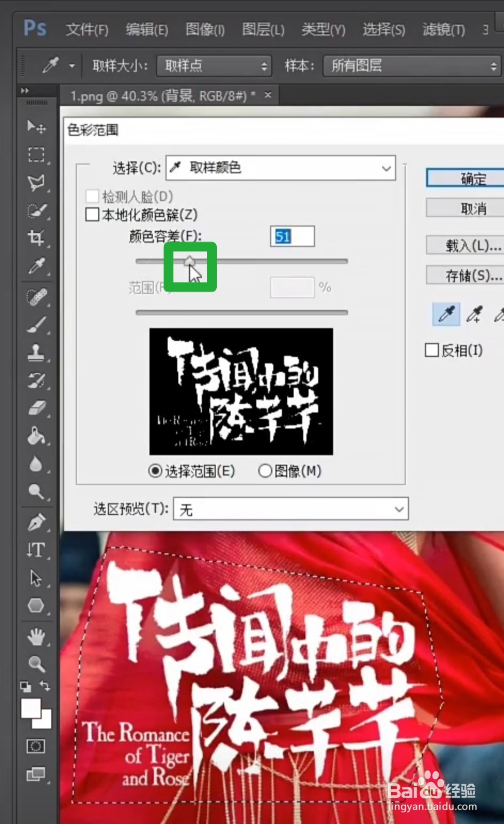
Task: Select the Rectangular Marquee tool
Action: pyautogui.click(x=36, y=154)
